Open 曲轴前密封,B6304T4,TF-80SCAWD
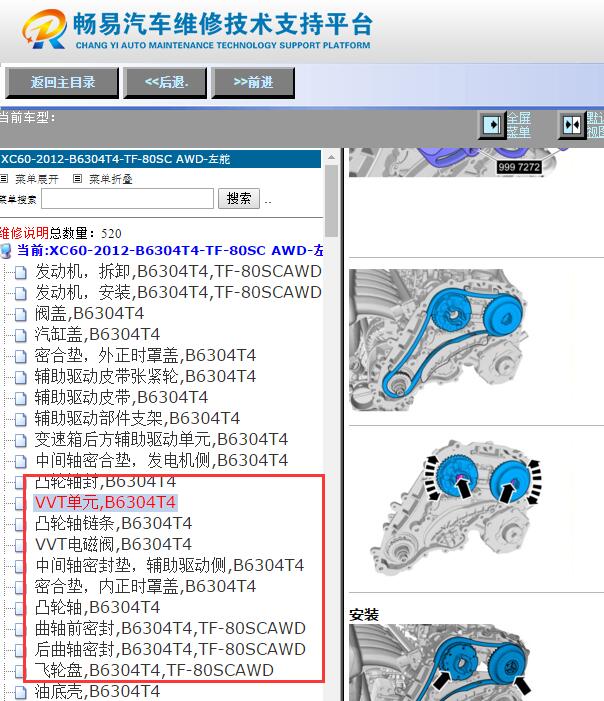Viewport: 604px width, 701px height. 170,629
